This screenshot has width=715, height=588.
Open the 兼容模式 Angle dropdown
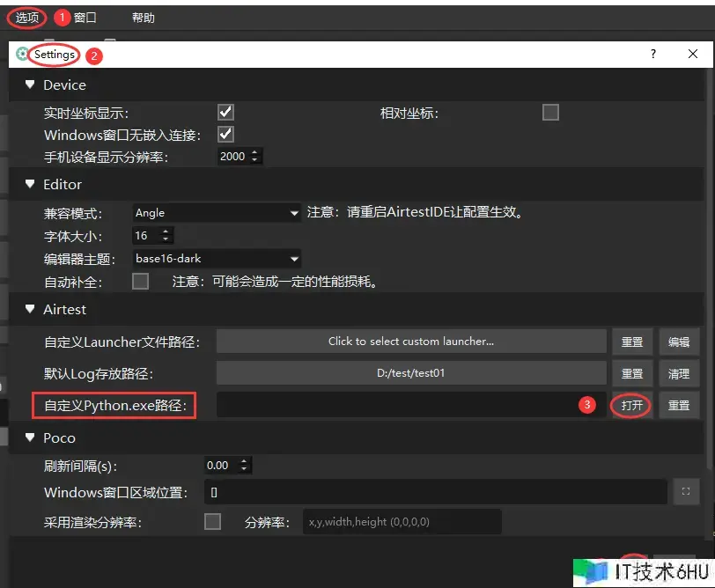click(216, 213)
